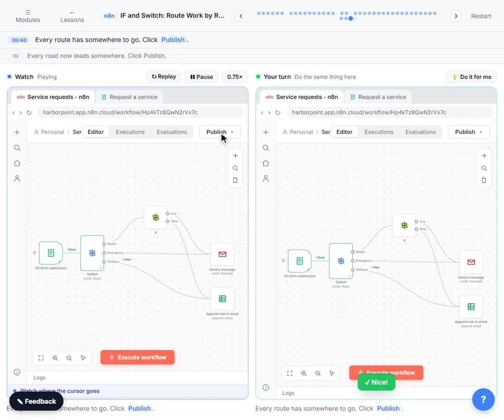Click browser forward arrow in Your turn pane
The width and height of the screenshot is (504, 420).
point(269,113)
